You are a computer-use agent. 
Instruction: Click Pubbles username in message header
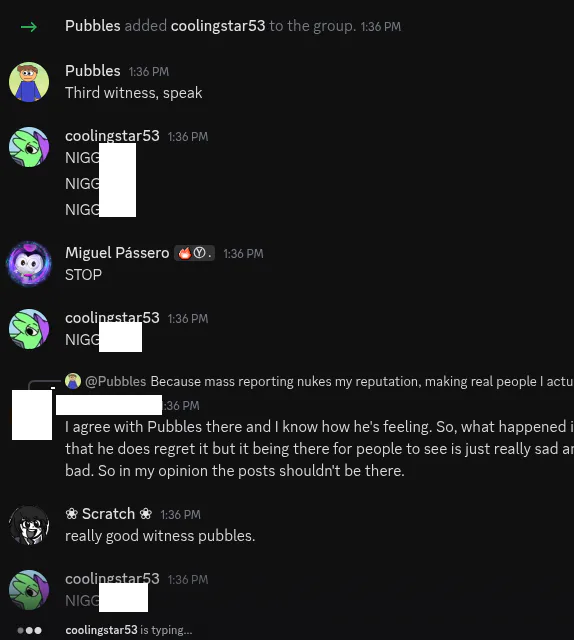(x=93, y=71)
